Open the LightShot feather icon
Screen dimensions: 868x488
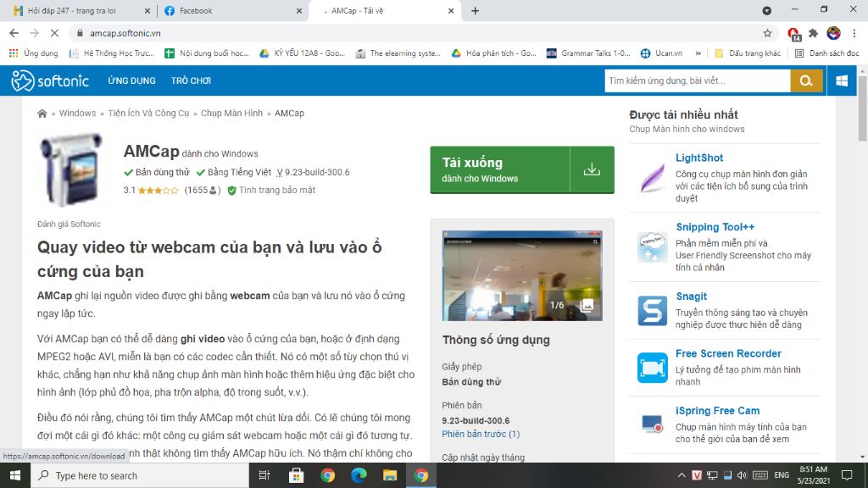(652, 178)
